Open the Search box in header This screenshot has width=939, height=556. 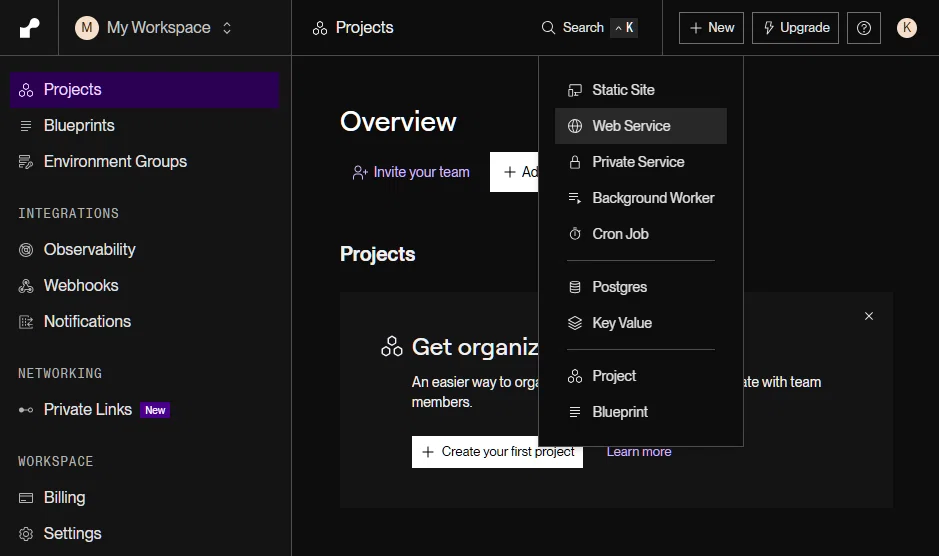point(589,28)
